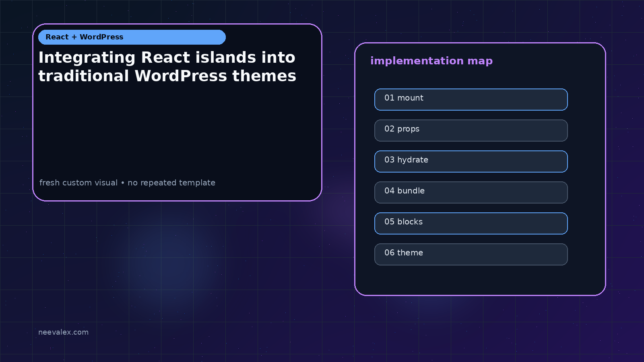The height and width of the screenshot is (362, 644).
Task: Click the React + WordPress badge
Action: pos(132,37)
